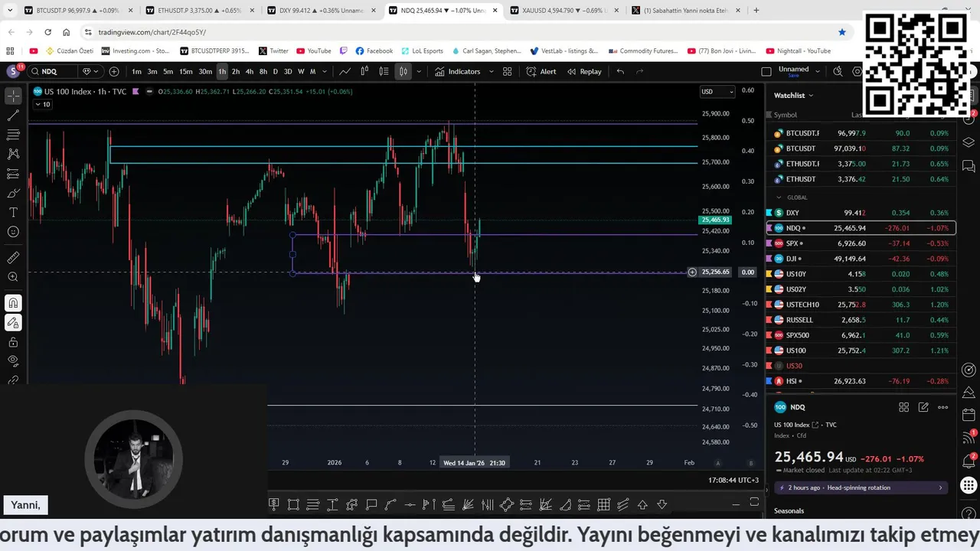
Task: Open forecasting and measurement tools
Action: (x=13, y=174)
